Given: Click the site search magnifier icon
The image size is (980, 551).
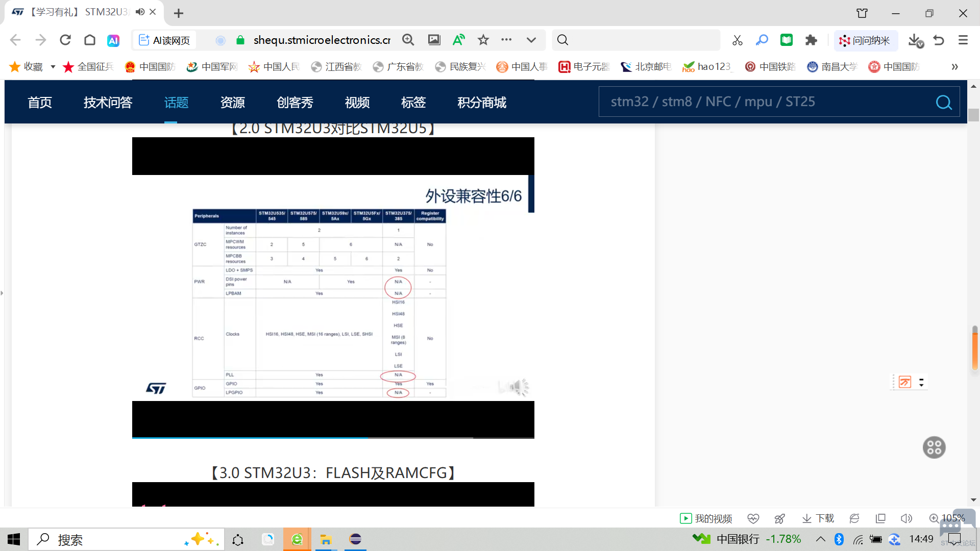Looking at the screenshot, I should [944, 103].
